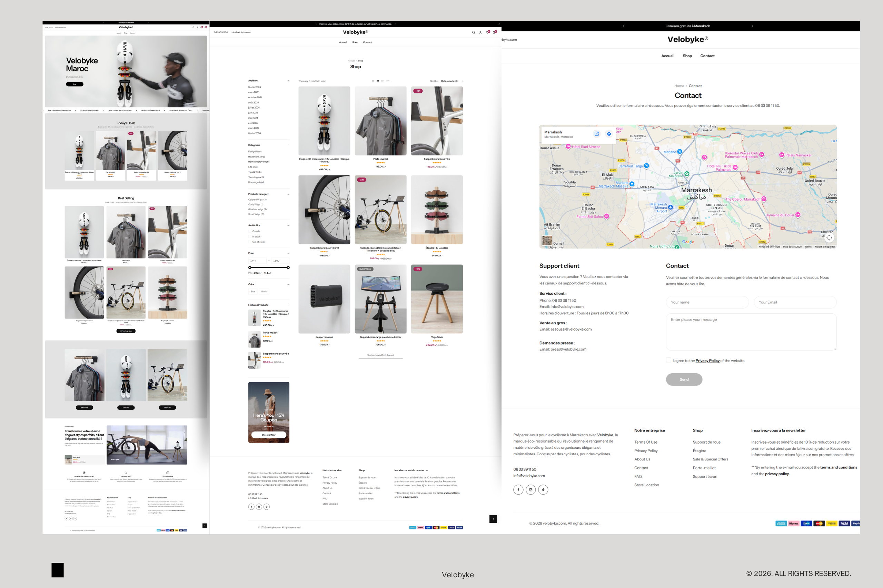The width and height of the screenshot is (883, 588).
Task: Tick the Privacy Policy agreement checkbox
Action: 668,360
